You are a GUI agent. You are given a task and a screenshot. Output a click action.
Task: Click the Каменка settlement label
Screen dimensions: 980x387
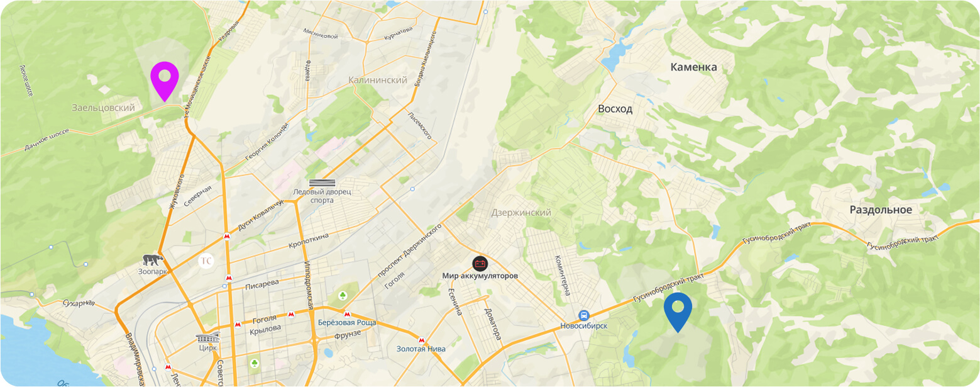(693, 67)
